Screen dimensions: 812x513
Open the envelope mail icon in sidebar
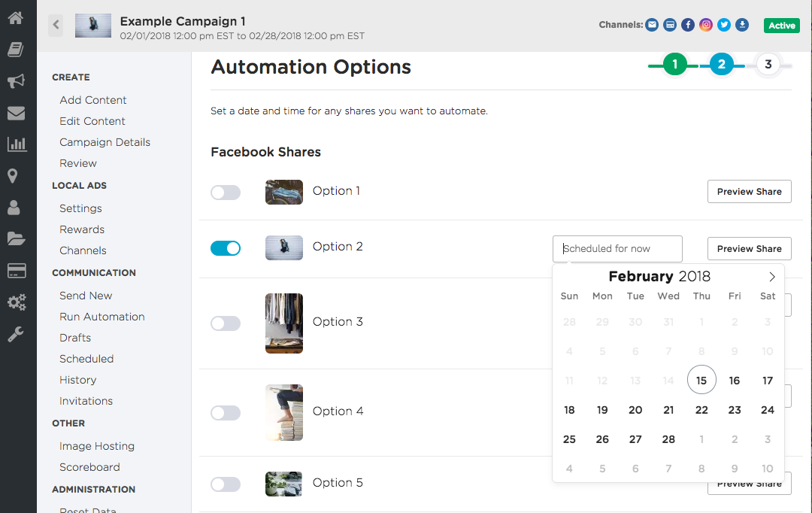(x=16, y=113)
